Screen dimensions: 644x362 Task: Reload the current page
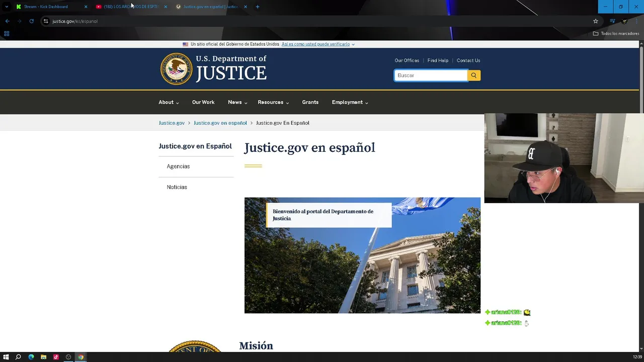[x=31, y=21]
